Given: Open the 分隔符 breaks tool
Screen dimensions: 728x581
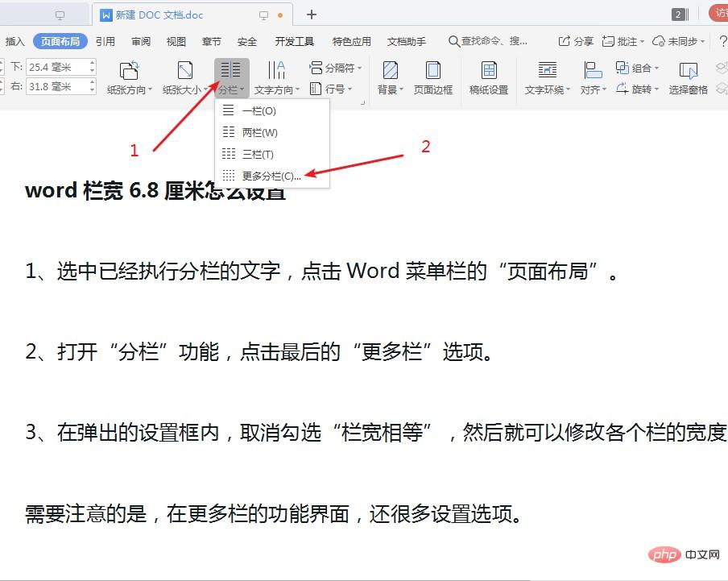Looking at the screenshot, I should tap(336, 68).
